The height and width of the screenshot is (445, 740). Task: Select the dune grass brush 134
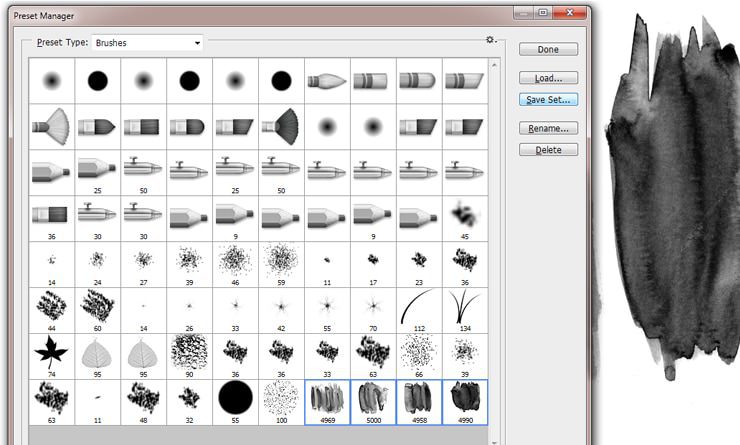(x=464, y=311)
